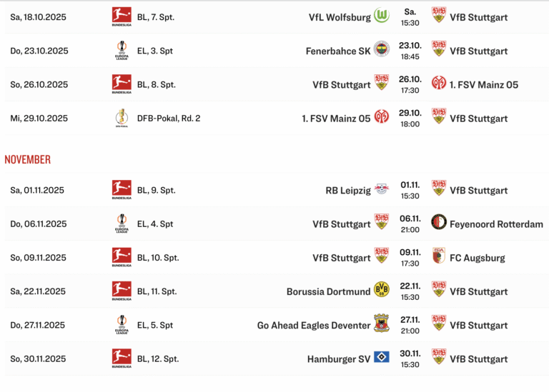Click the Bundesliga logo on 18.10.2025 row

pos(121,16)
